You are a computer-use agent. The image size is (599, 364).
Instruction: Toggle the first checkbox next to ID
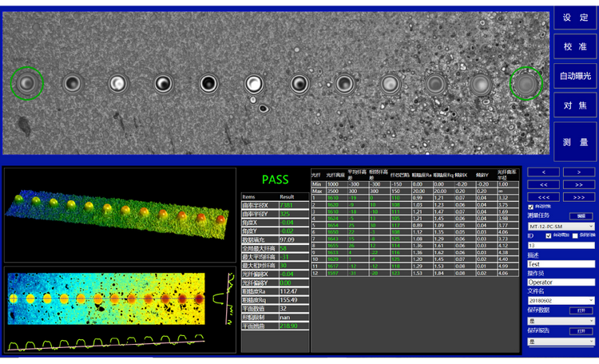[548, 235]
